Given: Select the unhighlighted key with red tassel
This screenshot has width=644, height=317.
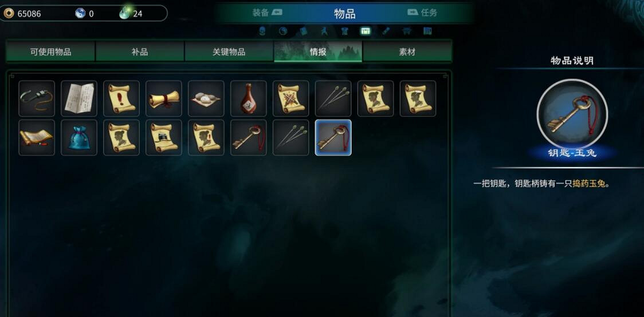Looking at the screenshot, I should pyautogui.click(x=249, y=138).
